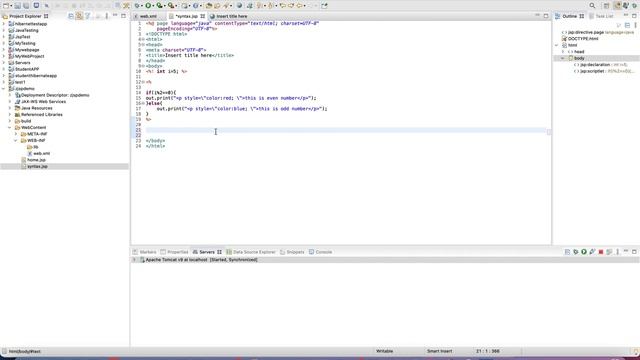The image size is (640, 360).
Task: Click the Smart Insert status bar entry
Action: 439,351
